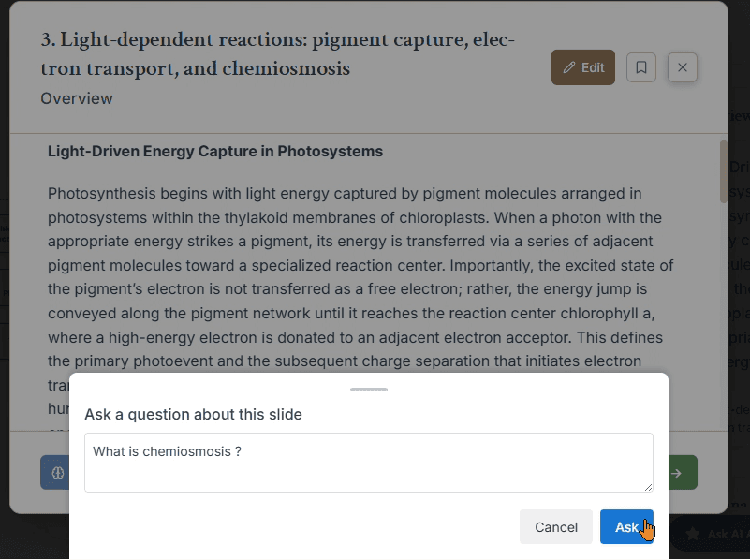Click the pencil icon on the Edit button
This screenshot has height=560, width=750.
pos(569,66)
